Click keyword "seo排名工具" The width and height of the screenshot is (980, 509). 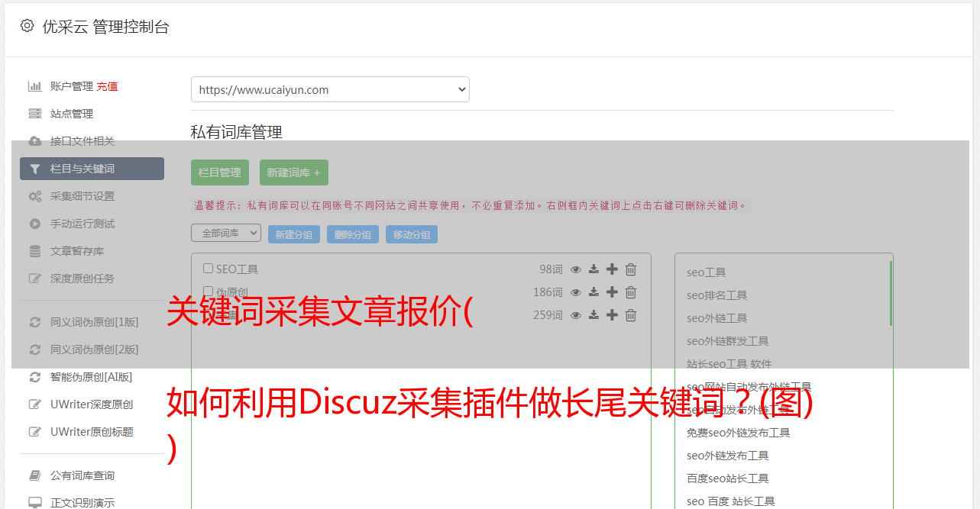[x=717, y=295]
